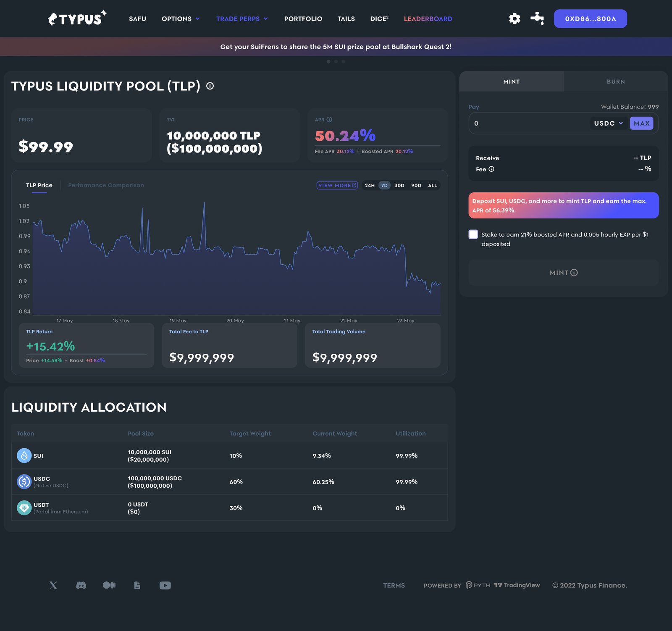Viewport: 672px width, 631px height.
Task: Click the USDC token icon
Action: point(24,481)
